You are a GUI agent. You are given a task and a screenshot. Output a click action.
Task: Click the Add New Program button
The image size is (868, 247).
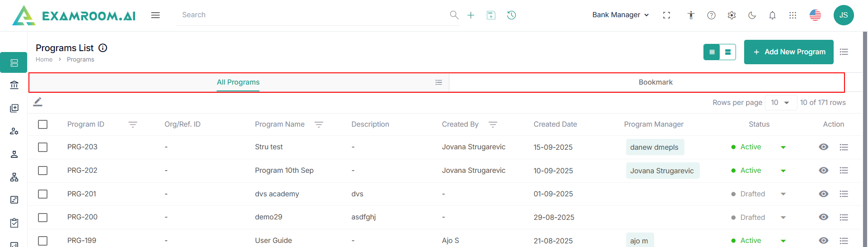pos(788,52)
